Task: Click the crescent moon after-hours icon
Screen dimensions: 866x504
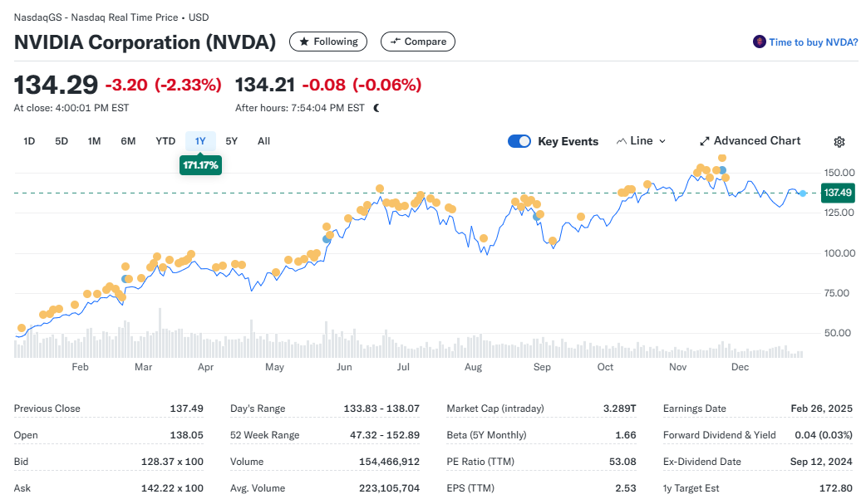Action: point(376,108)
